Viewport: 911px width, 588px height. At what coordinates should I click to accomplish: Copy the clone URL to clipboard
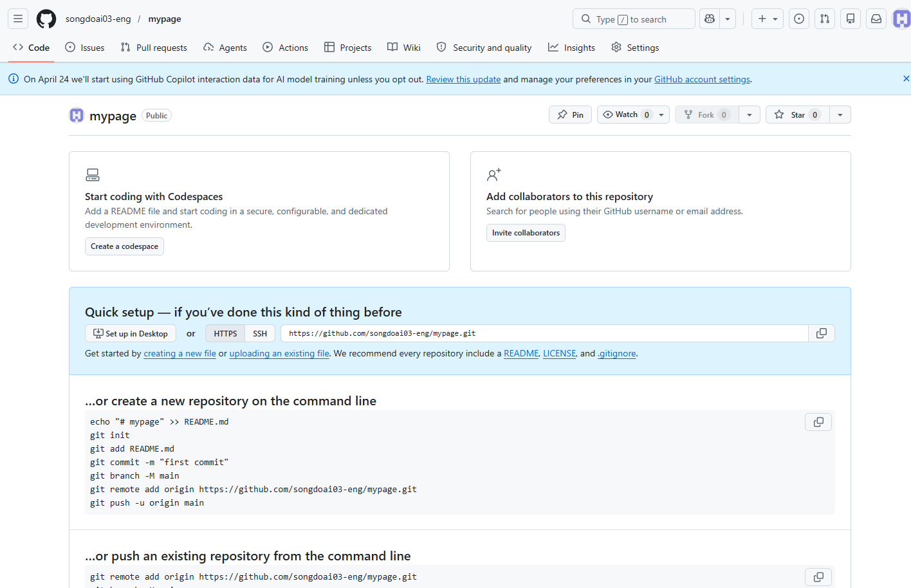click(x=822, y=333)
